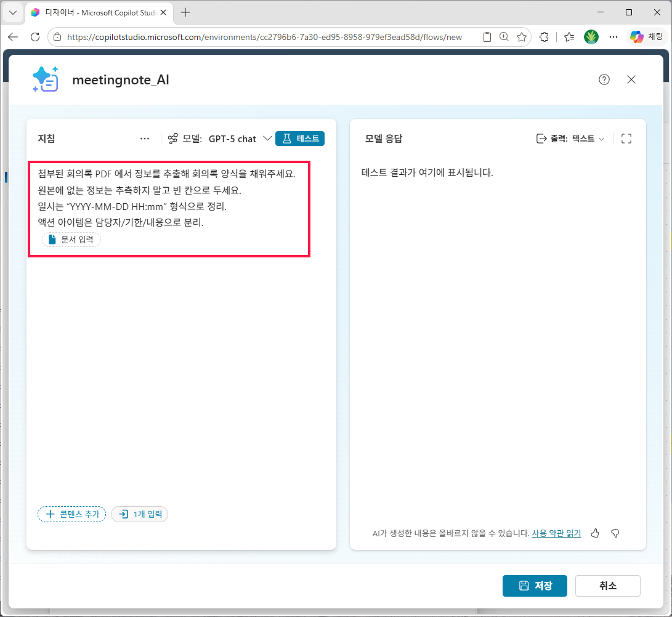Open the 1개 입력 inputs list

[140, 514]
